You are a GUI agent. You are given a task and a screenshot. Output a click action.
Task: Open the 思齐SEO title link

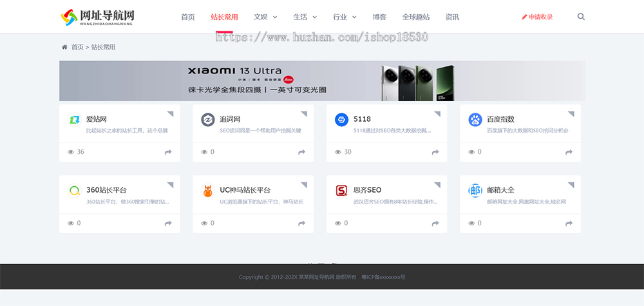coord(368,190)
